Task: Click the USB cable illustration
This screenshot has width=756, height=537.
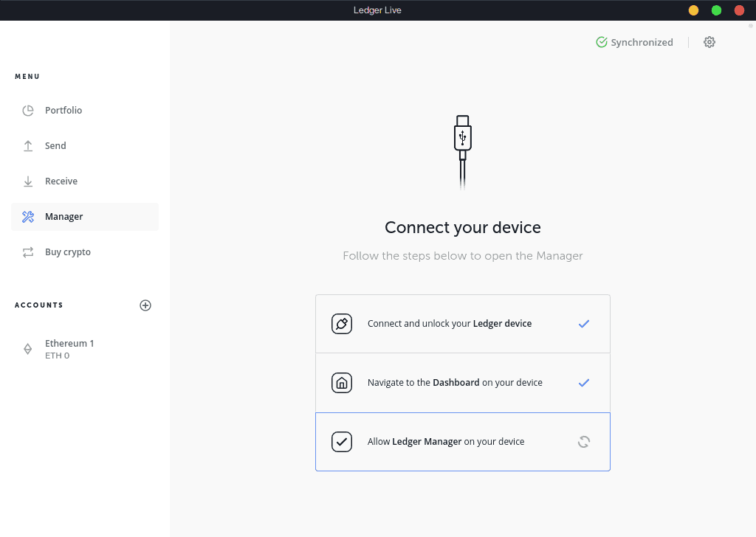Action: [462, 152]
